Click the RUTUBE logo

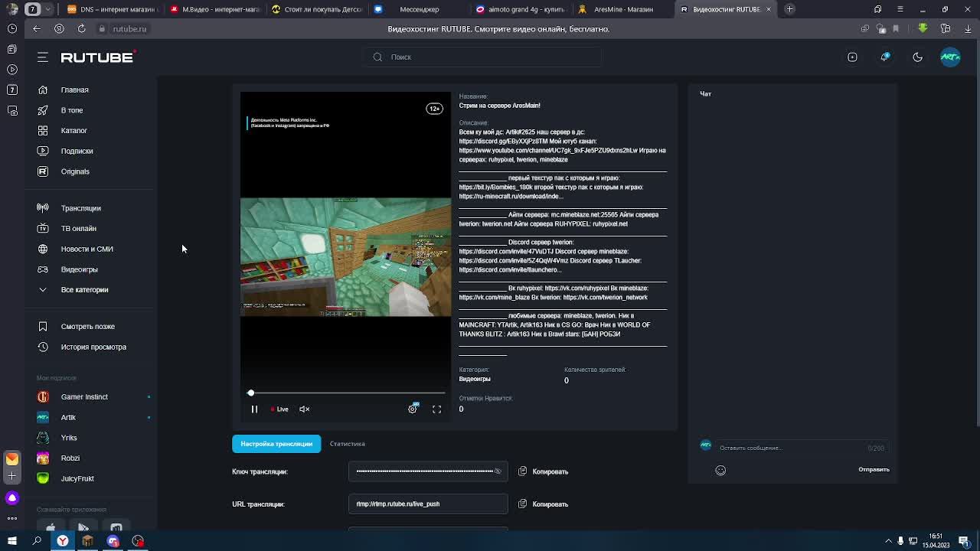pos(98,57)
